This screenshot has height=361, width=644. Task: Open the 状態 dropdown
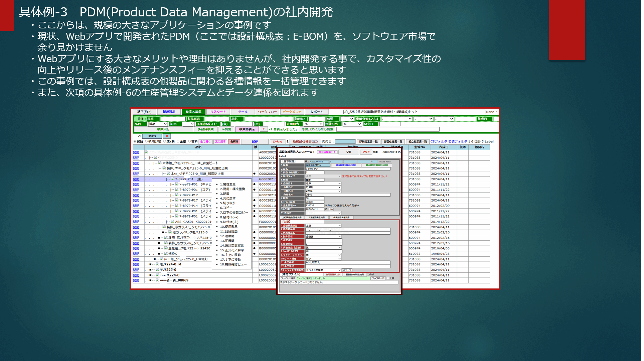click(x=347, y=119)
